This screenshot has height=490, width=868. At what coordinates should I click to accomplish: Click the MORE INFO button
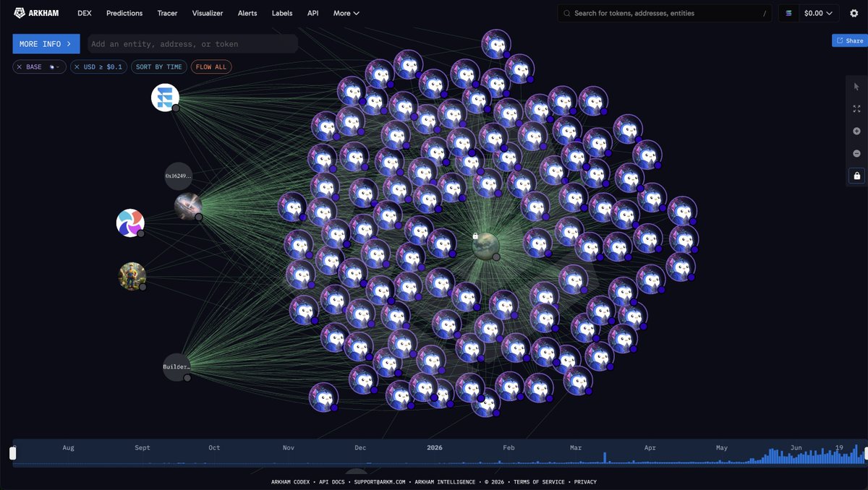[x=46, y=44]
